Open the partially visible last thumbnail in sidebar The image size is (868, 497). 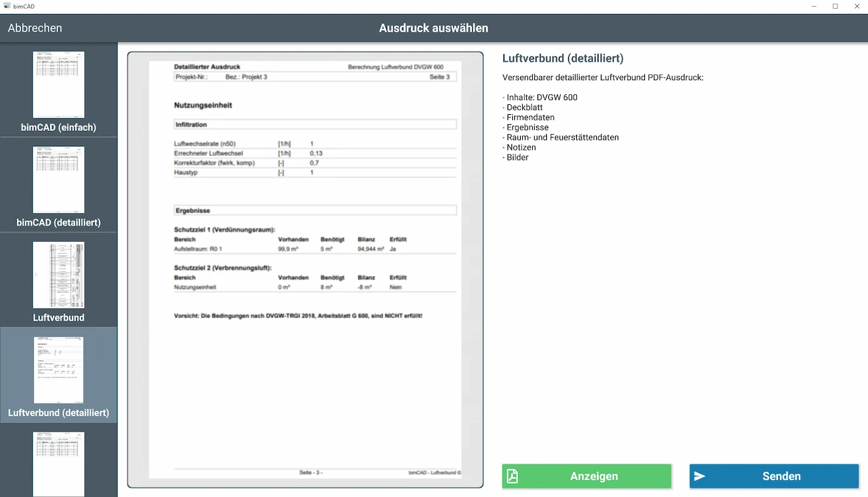pyautogui.click(x=59, y=464)
